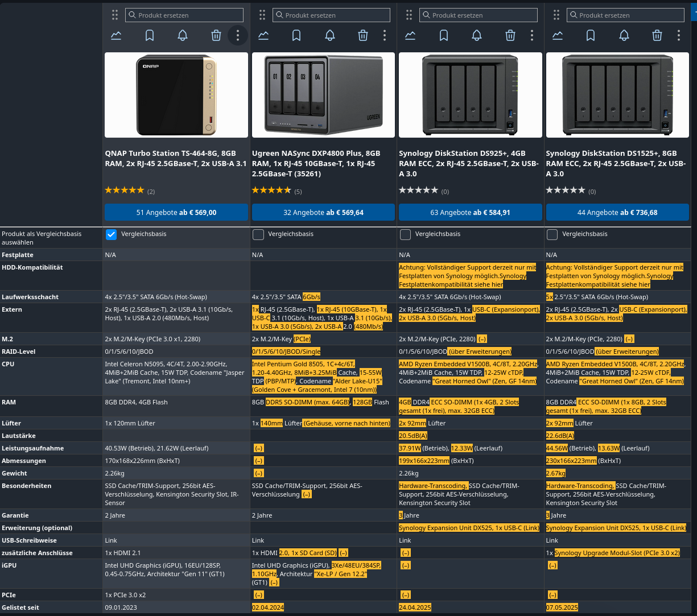
Task: Open more options menu for QNAP column
Action: tap(238, 35)
